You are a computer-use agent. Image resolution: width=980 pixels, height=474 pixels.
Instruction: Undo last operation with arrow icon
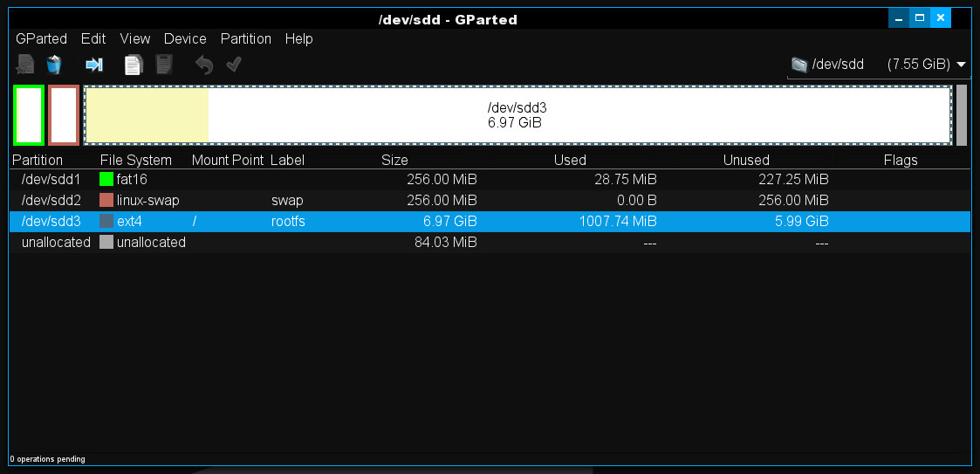(204, 65)
